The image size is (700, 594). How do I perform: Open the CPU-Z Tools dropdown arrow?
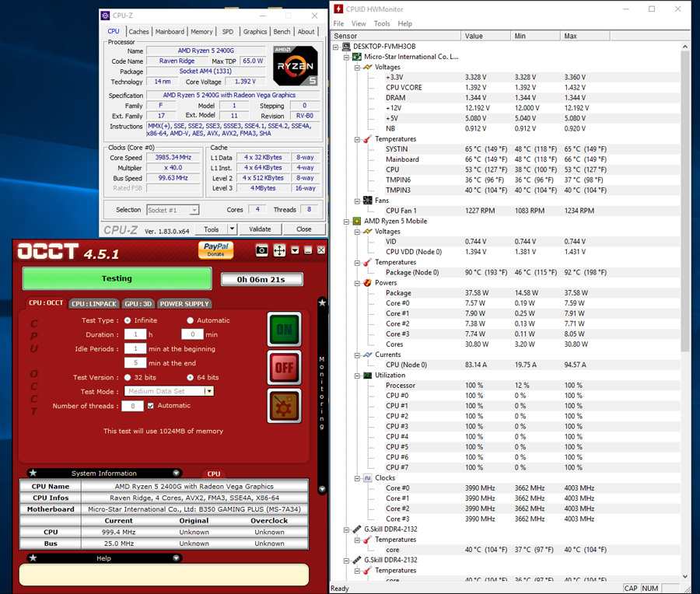coord(232,229)
